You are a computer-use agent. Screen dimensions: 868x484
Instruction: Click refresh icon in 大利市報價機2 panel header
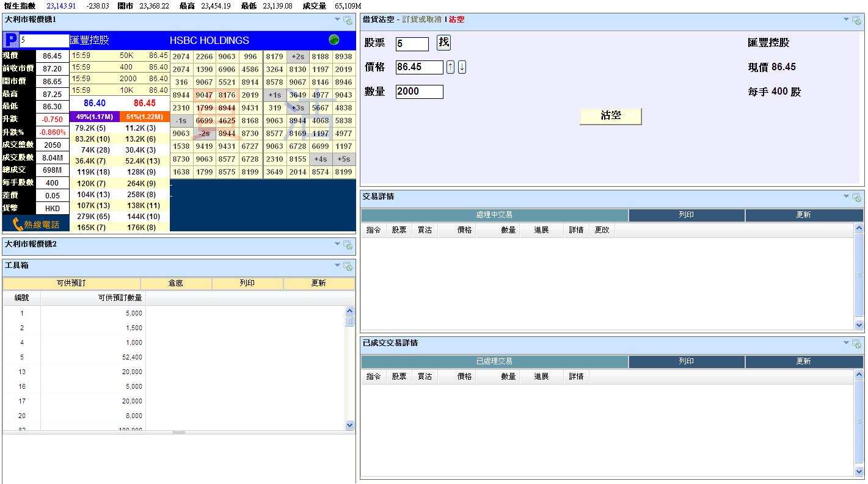pyautogui.click(x=348, y=245)
